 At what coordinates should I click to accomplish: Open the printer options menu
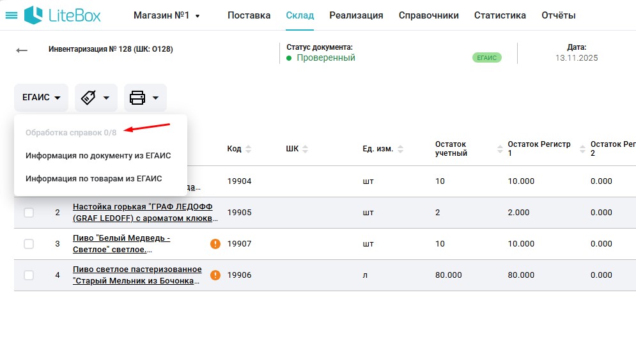[145, 98]
